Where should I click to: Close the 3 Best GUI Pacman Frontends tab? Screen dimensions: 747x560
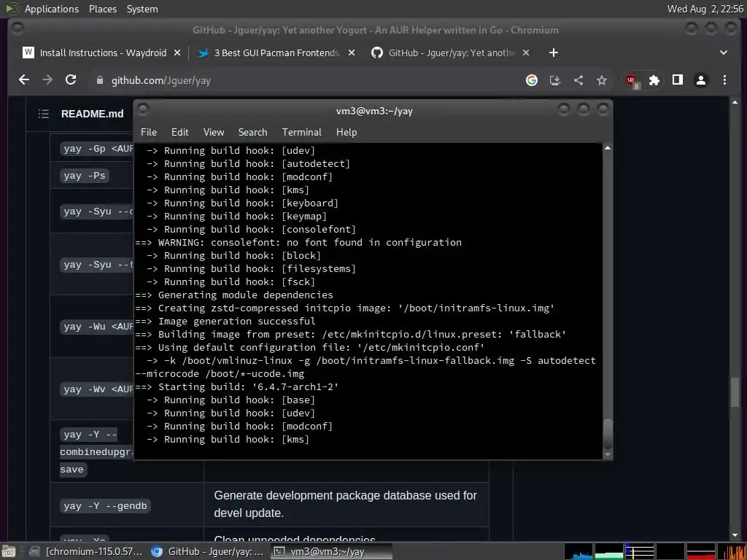[x=352, y=52]
